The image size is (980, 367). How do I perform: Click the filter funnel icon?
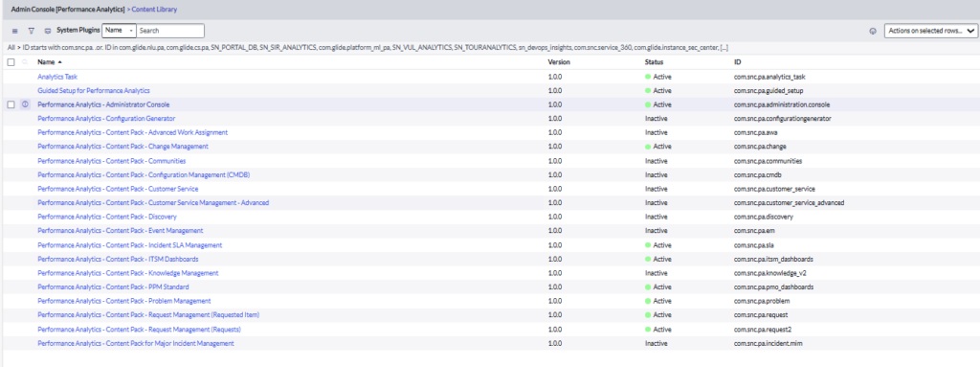pyautogui.click(x=32, y=31)
